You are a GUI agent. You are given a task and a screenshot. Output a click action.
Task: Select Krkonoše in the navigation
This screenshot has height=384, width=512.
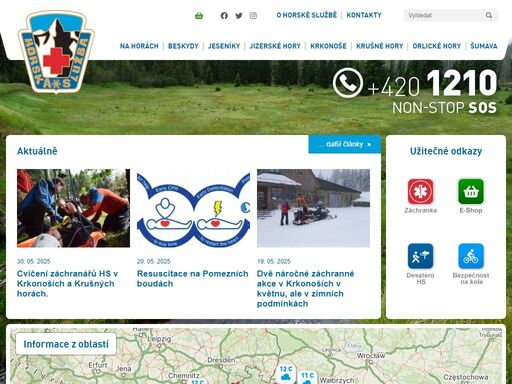(x=328, y=46)
